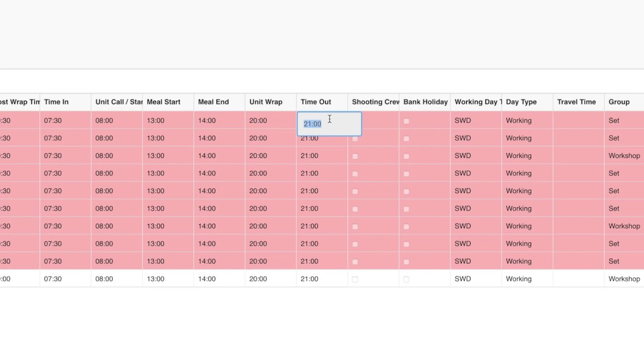Click the Meal Start column header

168,102
